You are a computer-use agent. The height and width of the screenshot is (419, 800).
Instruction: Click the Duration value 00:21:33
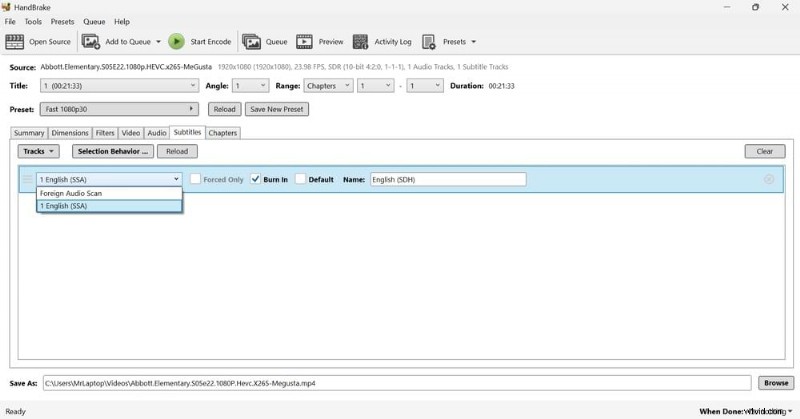pyautogui.click(x=502, y=86)
